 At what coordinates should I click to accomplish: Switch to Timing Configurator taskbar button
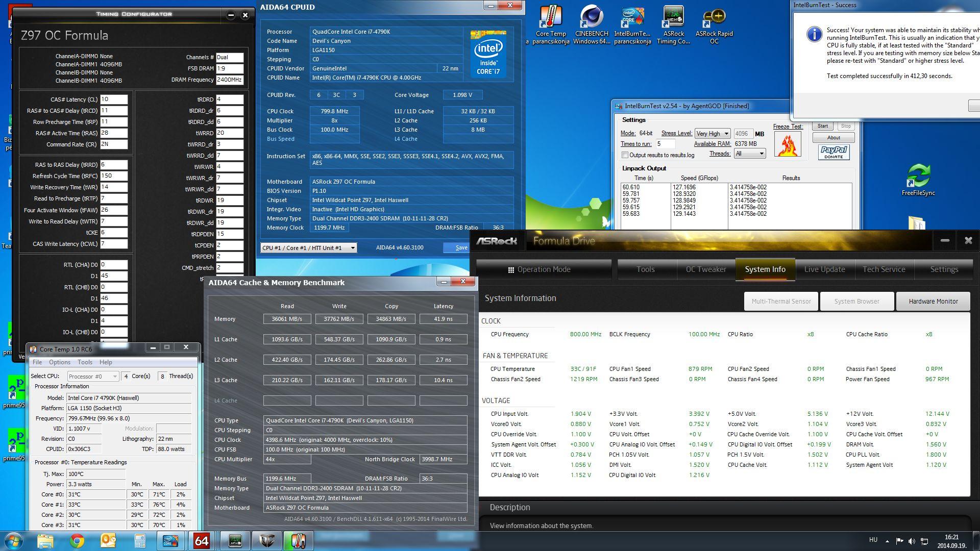pos(235,541)
